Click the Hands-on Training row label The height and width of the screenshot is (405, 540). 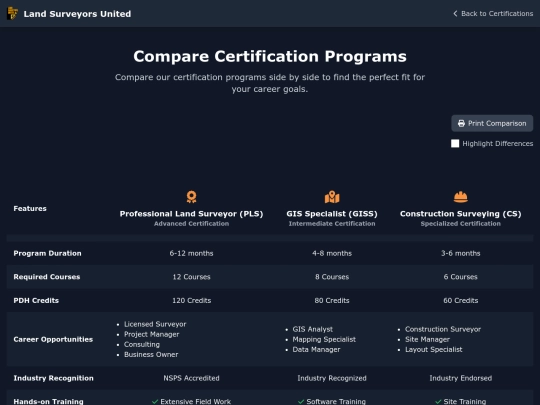[48, 402]
